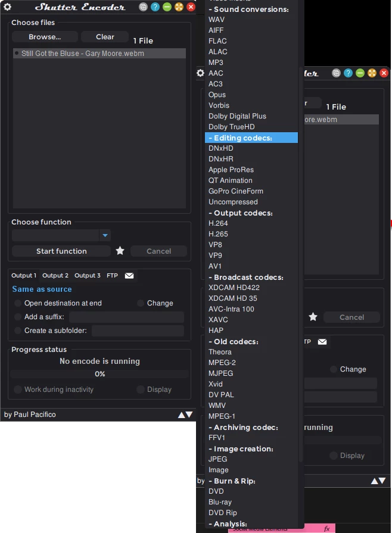This screenshot has height=533, width=392.
Task: Open the email envelope tab in left window
Action: 129,275
